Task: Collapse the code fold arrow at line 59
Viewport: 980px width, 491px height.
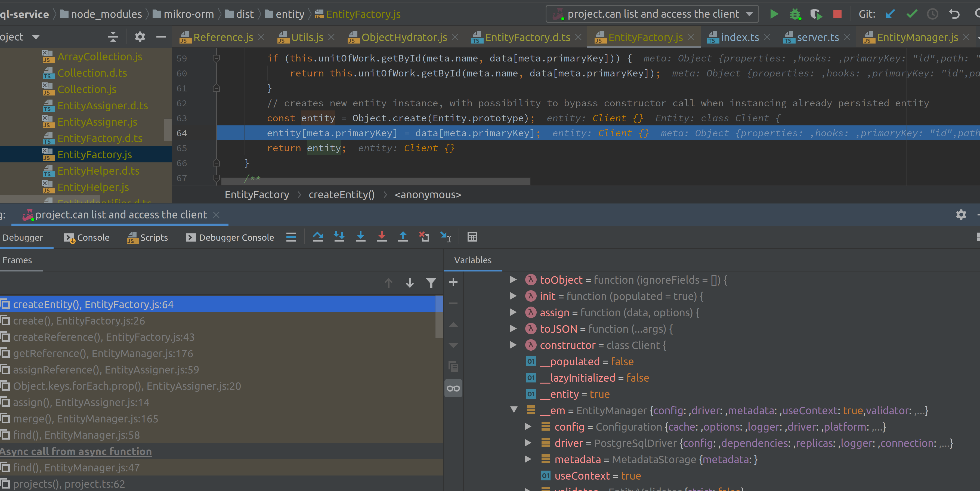Action: pos(216,58)
